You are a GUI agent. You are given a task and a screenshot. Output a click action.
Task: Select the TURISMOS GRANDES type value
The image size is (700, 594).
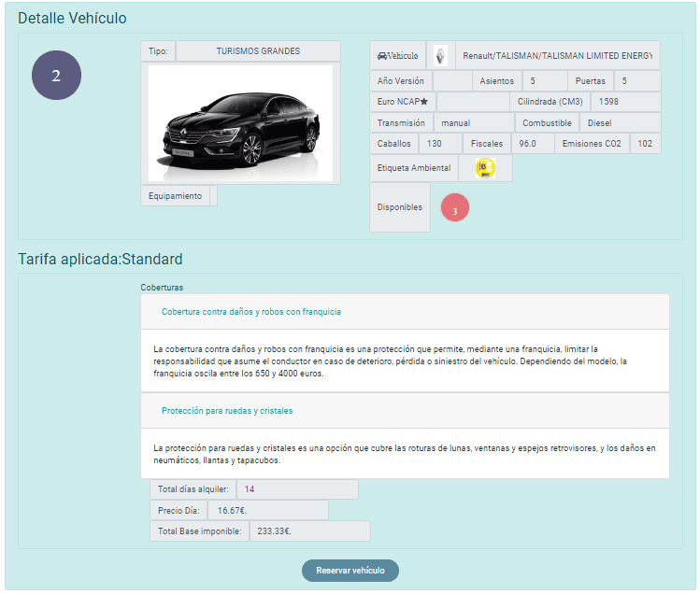pyautogui.click(x=258, y=50)
